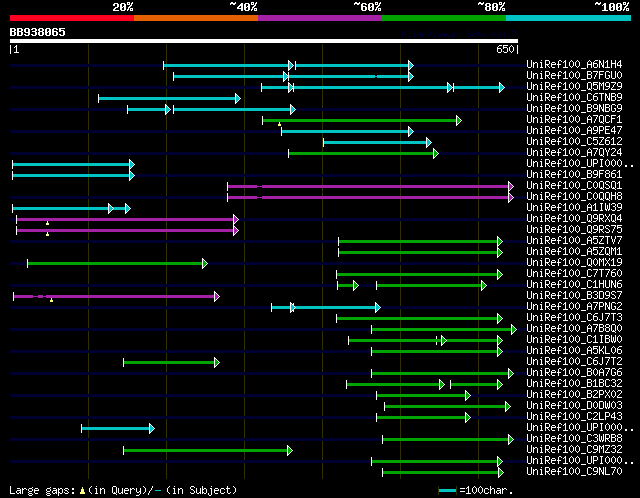
Task: Click the red ~20% identity legend segment
Action: click(x=71, y=18)
